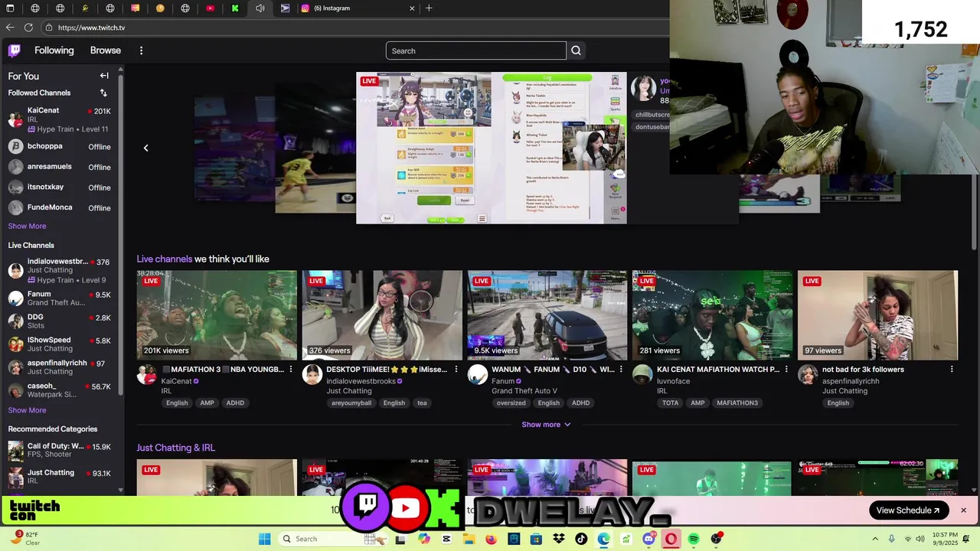Screen dimensions: 980x551
Task: Switch to the Instagram tab
Action: [356, 8]
